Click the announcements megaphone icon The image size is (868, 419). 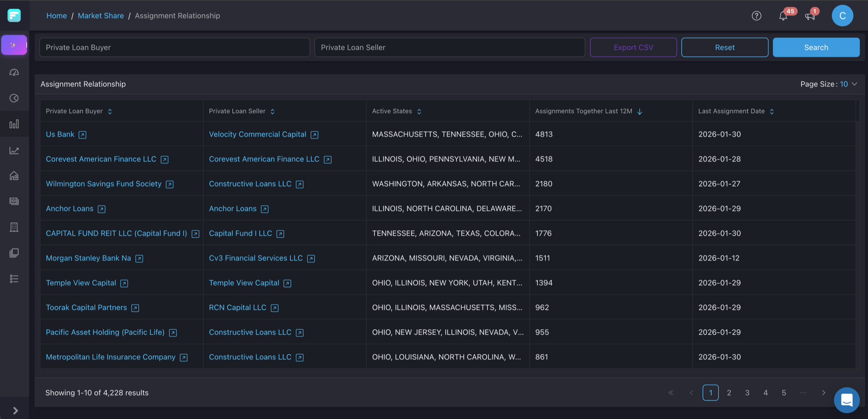coord(810,16)
